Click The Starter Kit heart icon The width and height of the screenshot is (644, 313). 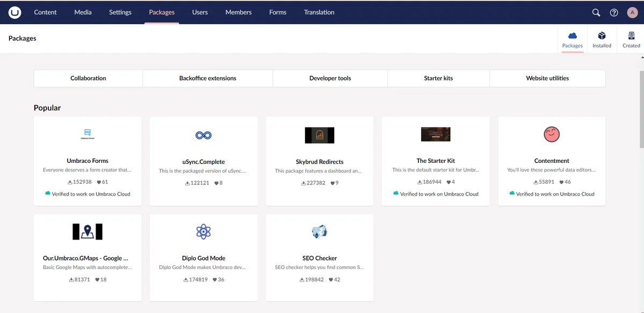(449, 182)
